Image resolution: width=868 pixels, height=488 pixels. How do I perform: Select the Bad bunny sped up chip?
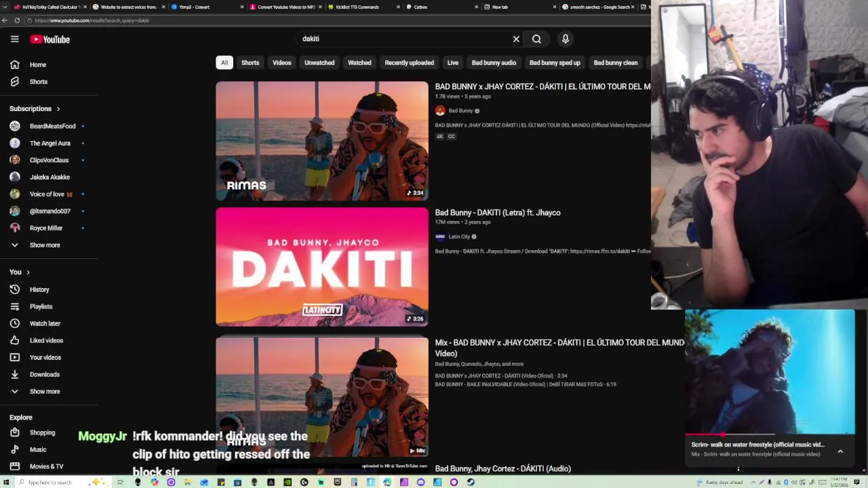pos(555,62)
